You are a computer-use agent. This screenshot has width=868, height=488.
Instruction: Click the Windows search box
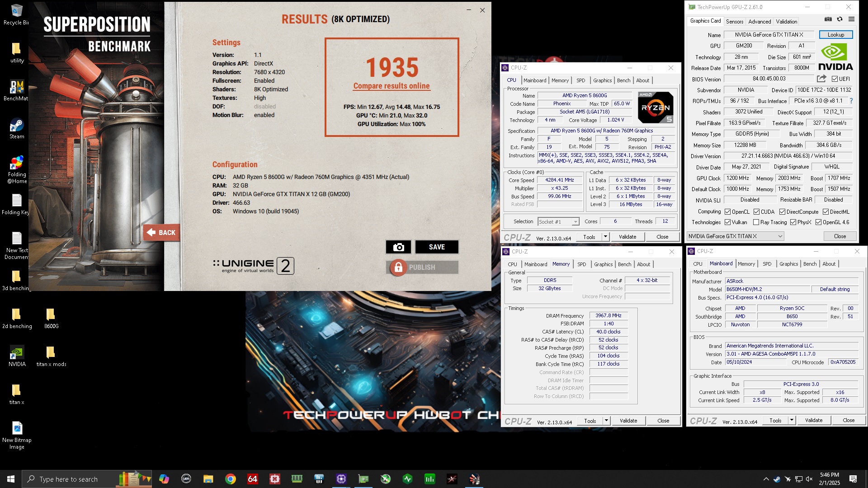click(87, 479)
